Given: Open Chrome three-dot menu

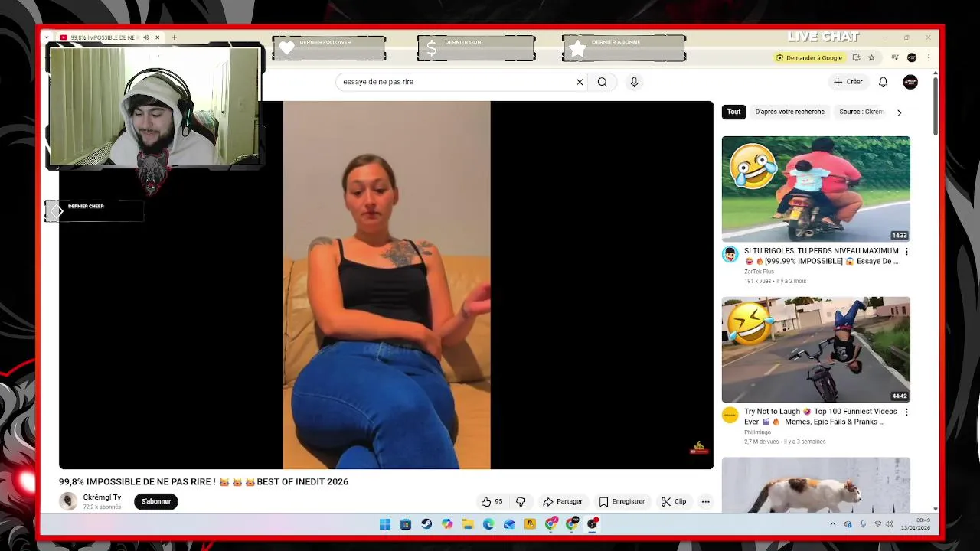Looking at the screenshot, I should tap(929, 57).
